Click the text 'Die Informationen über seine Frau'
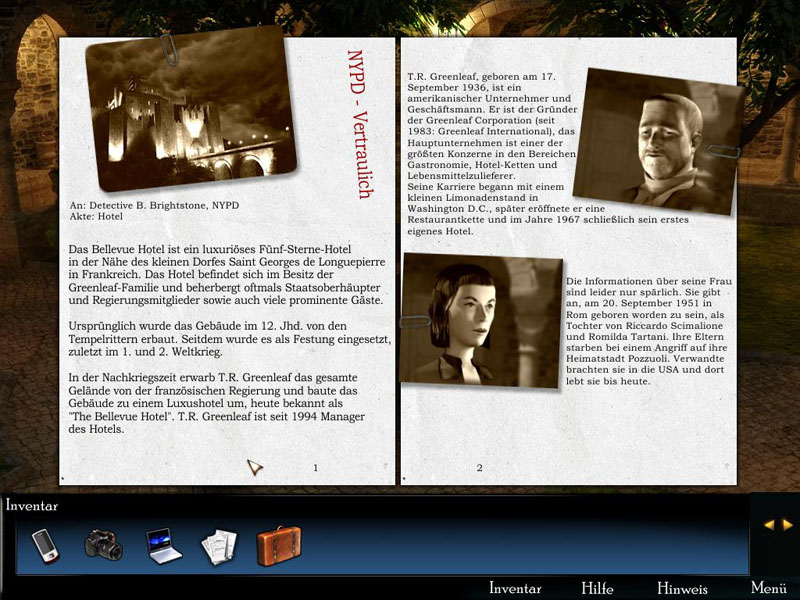The width and height of the screenshot is (800, 600). (649, 281)
